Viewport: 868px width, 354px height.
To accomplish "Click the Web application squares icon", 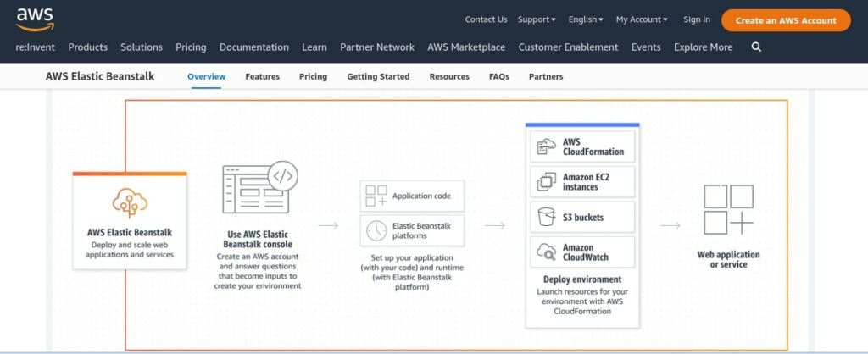I will pos(728,210).
